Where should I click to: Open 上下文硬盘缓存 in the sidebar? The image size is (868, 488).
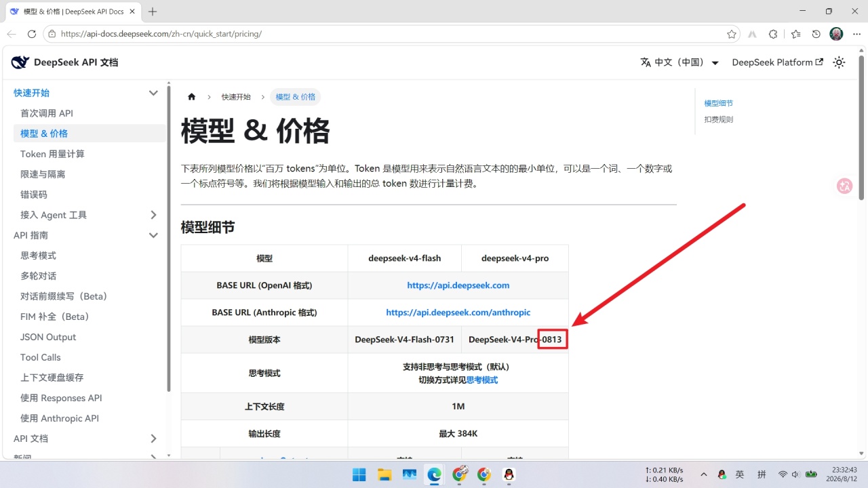point(52,378)
